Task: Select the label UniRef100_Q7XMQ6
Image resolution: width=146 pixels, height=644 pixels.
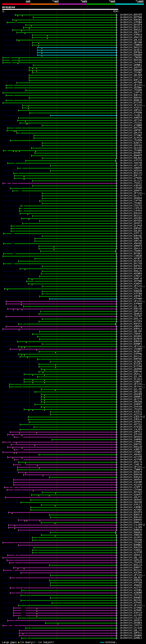Action: [131, 608]
